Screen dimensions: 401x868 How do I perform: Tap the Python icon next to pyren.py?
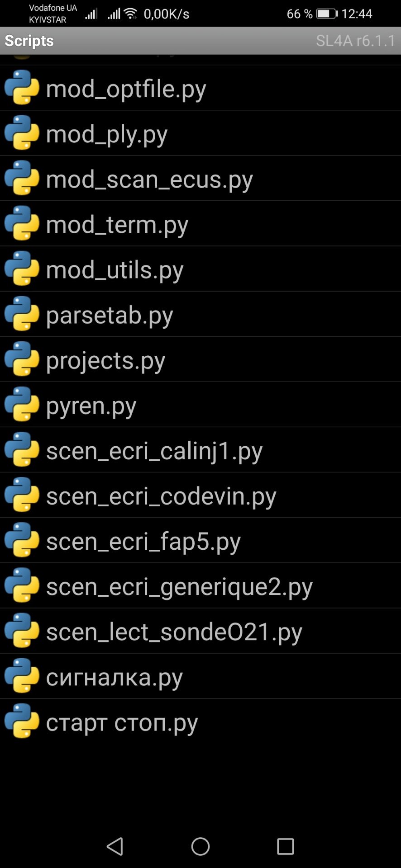pos(22,404)
